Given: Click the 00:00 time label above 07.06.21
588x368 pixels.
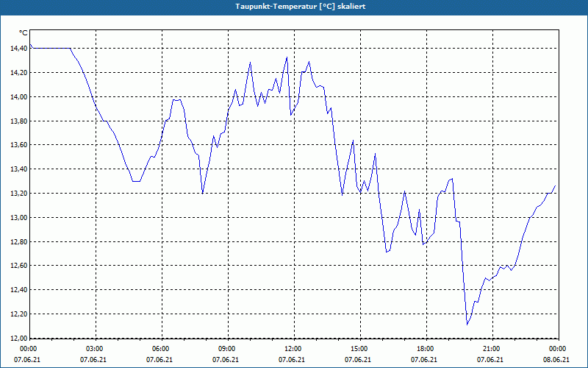Looking at the screenshot, I should coord(27,349).
